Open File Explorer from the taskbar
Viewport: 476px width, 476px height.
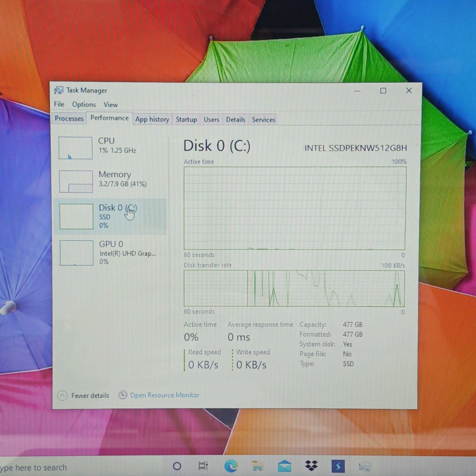pyautogui.click(x=257, y=466)
